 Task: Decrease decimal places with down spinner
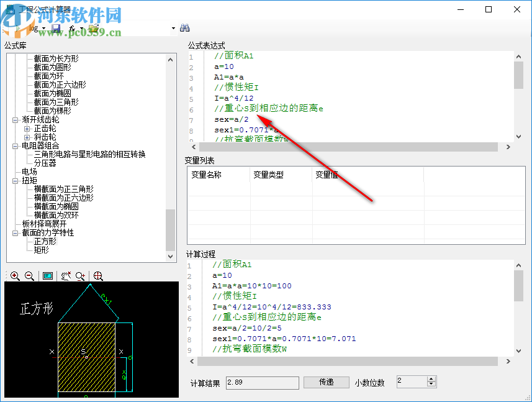(x=431, y=385)
